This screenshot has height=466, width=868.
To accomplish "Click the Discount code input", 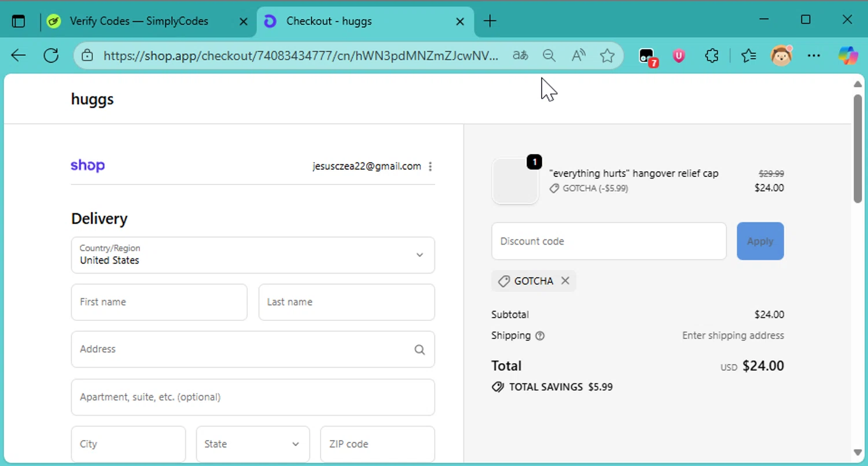I will point(609,241).
